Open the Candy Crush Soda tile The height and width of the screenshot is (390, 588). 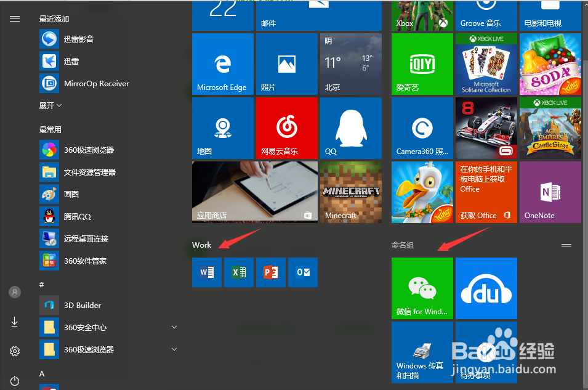click(x=550, y=64)
